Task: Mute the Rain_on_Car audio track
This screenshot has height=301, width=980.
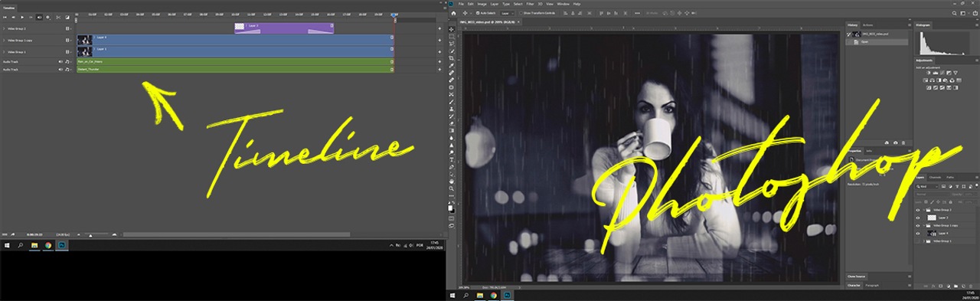Action: click(60, 61)
